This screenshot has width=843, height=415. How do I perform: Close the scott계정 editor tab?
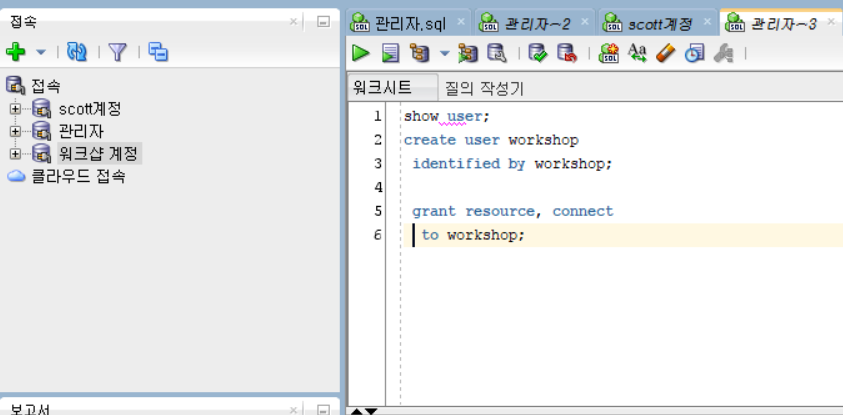click(708, 22)
